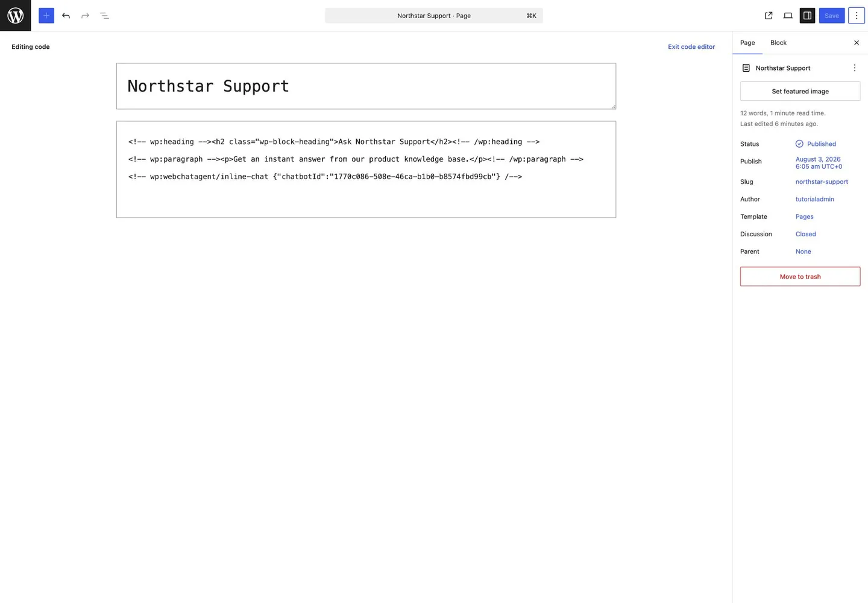
Task: Set the page parent None
Action: tap(803, 251)
